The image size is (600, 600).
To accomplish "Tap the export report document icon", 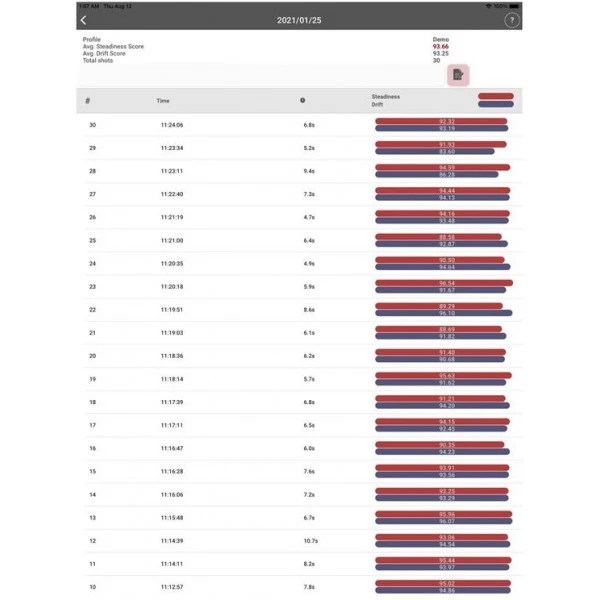I will [x=458, y=75].
